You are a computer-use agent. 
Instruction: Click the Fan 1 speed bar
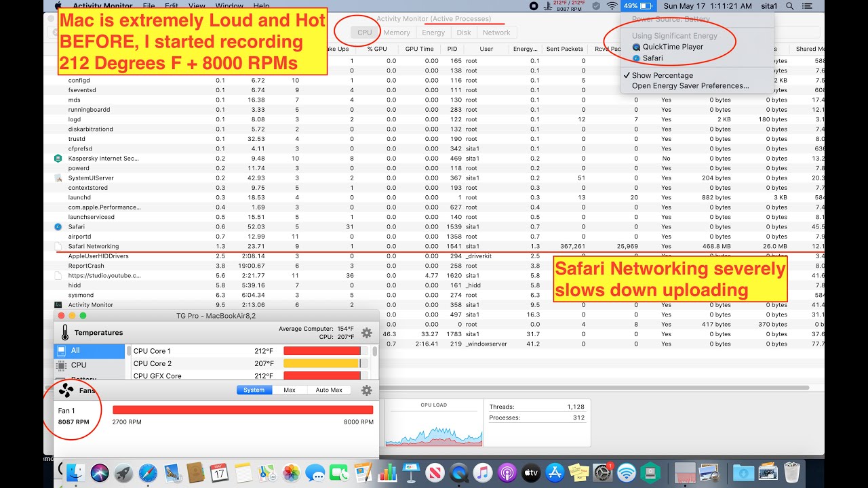click(243, 410)
